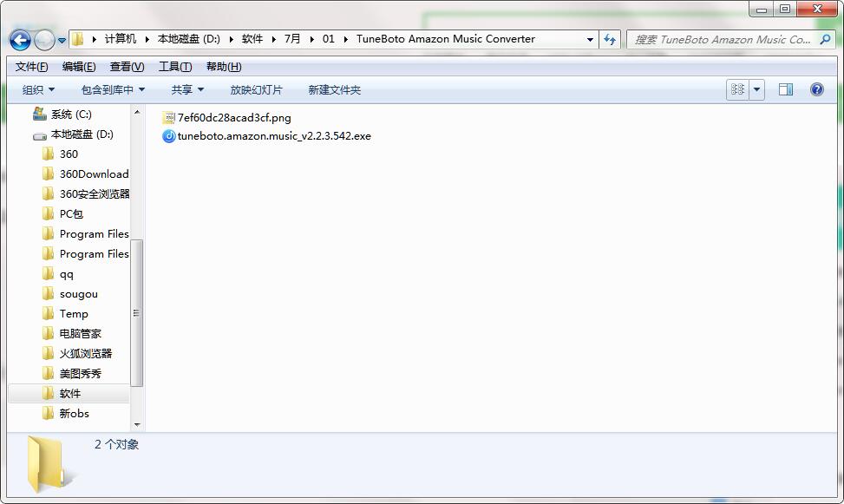The height and width of the screenshot is (504, 844).
Task: Select the 电脑管家 folder in sidebar
Action: coord(80,333)
